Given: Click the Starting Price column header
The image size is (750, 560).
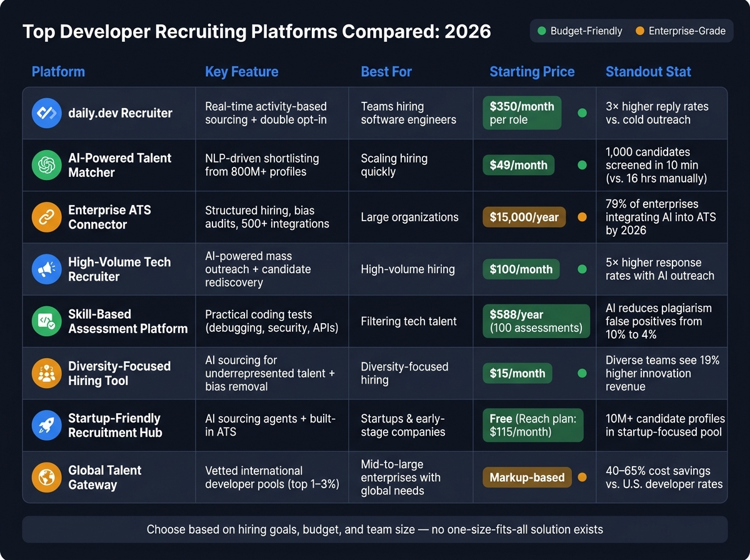Looking at the screenshot, I should pyautogui.click(x=532, y=72).
